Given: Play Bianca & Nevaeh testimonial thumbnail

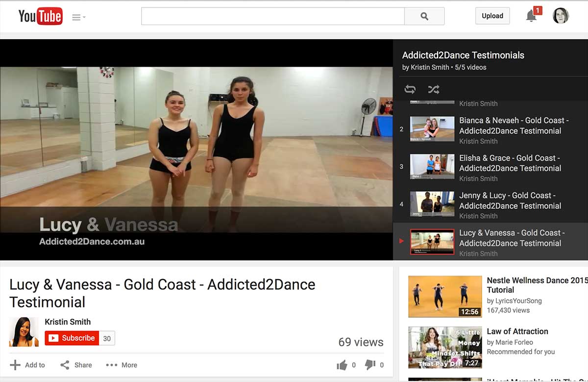Looking at the screenshot, I should pos(432,129).
